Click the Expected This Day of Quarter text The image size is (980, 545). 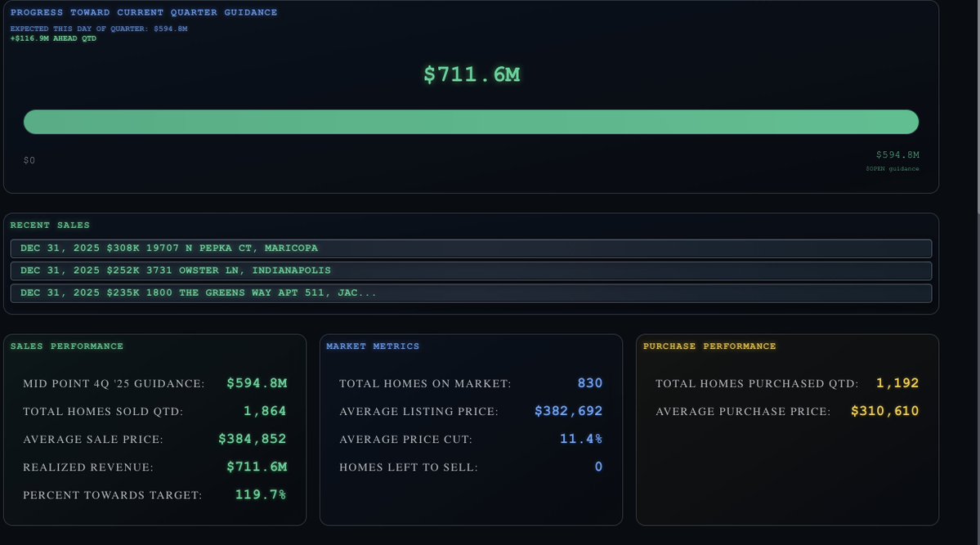[x=99, y=29]
